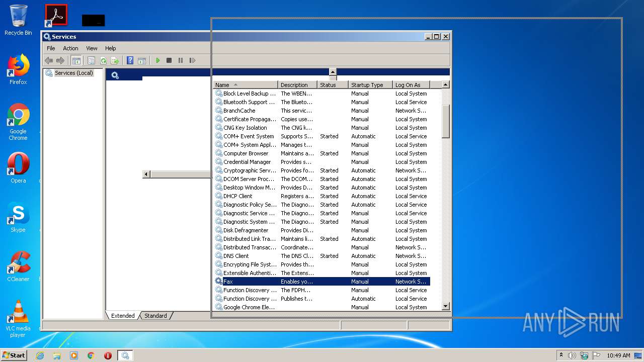
Task: Open Properties via the toolbar icon
Action: 91,60
